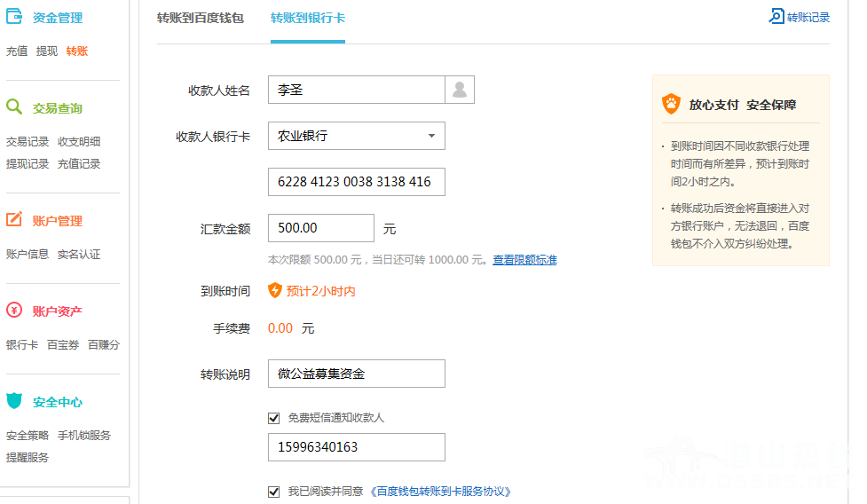
Task: Open 手机锁服务 settings
Action: [84, 436]
